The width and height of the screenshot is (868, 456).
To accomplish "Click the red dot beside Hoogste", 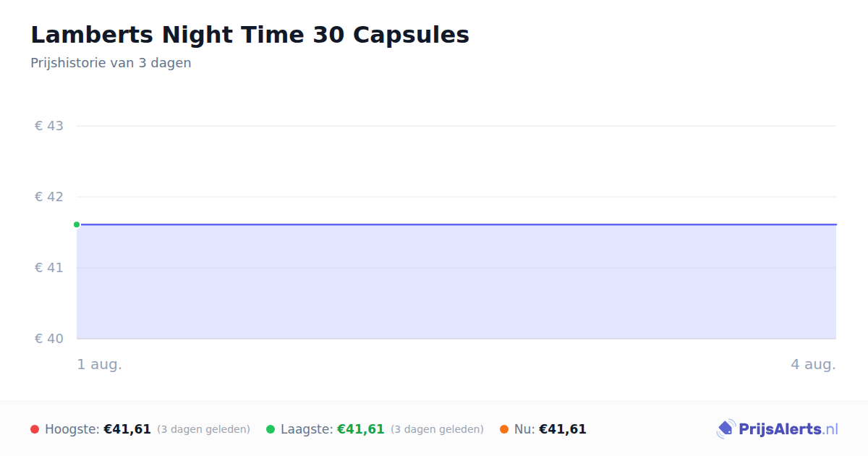I will 35,429.
